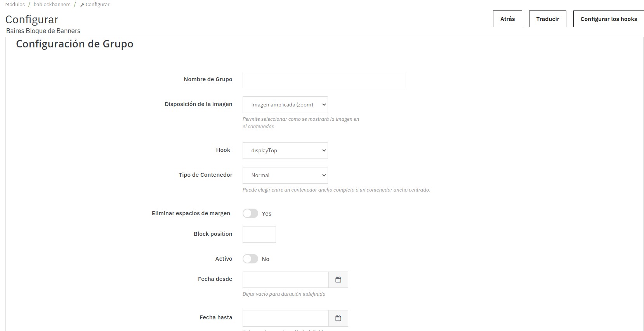Click the Configuración de Grupo heading
The image size is (644, 331).
click(75, 44)
